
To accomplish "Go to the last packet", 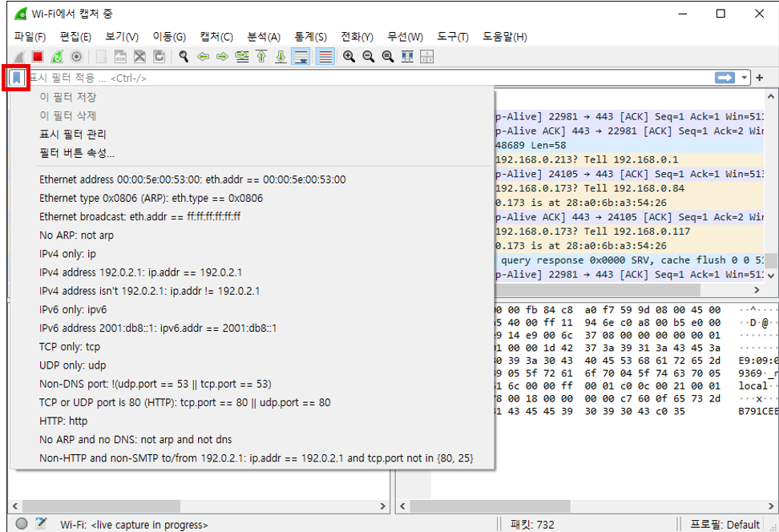I will pos(281,57).
